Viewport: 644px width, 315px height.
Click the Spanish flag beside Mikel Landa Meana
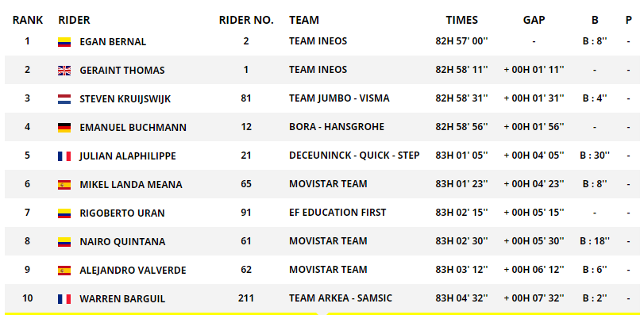tap(64, 185)
